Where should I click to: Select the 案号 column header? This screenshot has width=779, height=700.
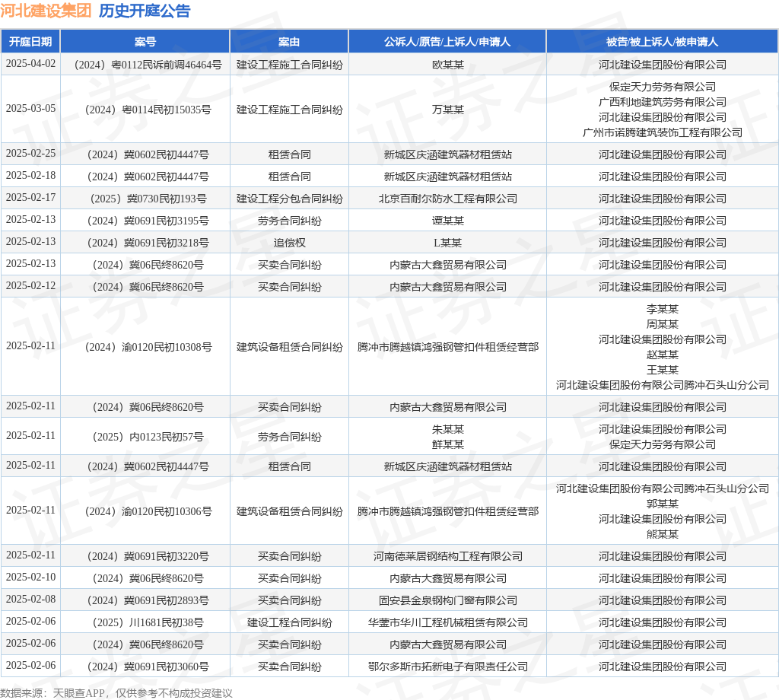[x=145, y=42]
